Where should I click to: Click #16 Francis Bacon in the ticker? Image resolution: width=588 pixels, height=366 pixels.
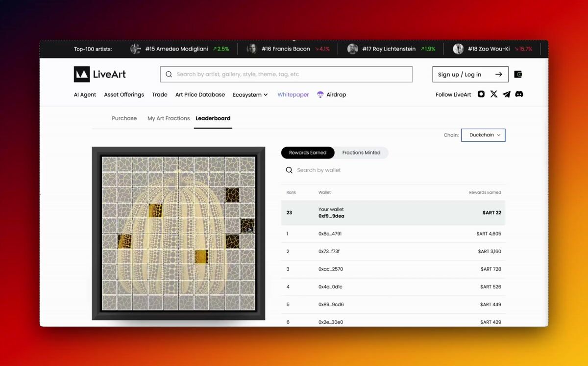[286, 49]
